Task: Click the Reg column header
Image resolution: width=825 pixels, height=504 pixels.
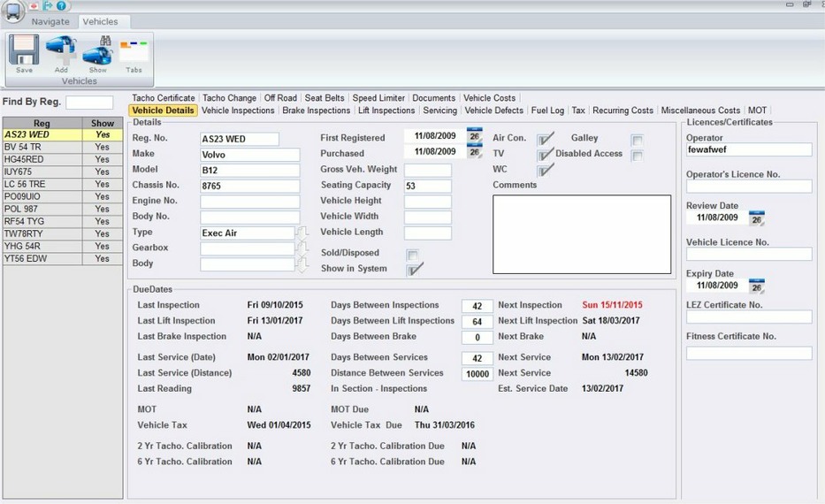Action: (x=42, y=123)
